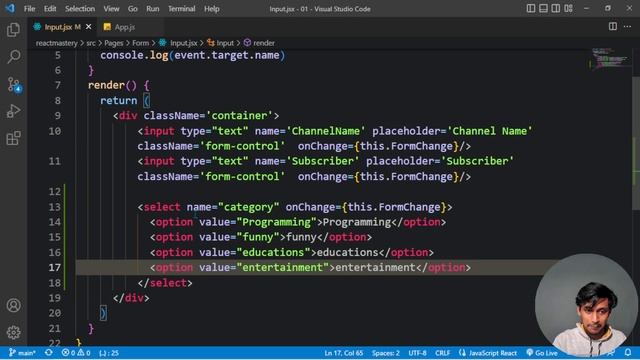Click the VS Code logo icon
This screenshot has width=640, height=360.
coord(10,8)
